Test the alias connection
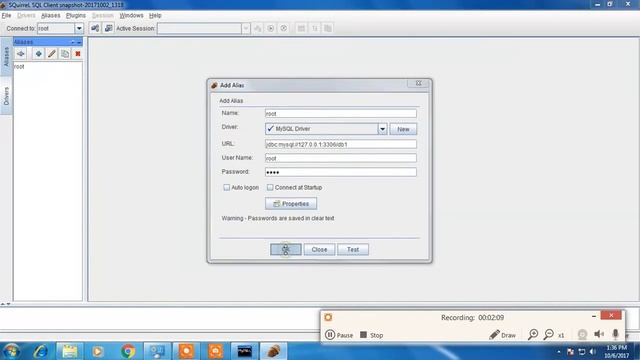 pyautogui.click(x=353, y=249)
